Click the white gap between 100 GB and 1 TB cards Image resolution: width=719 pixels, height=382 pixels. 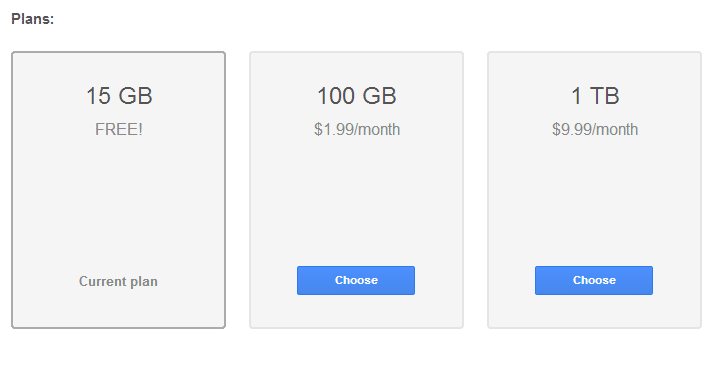[x=476, y=190]
